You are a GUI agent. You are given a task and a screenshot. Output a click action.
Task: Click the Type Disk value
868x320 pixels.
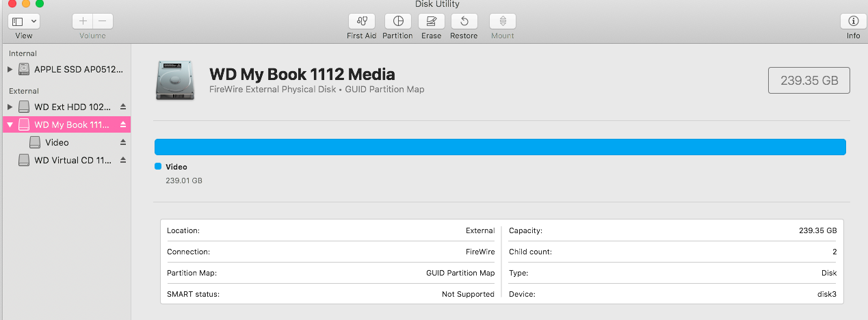pyautogui.click(x=829, y=273)
